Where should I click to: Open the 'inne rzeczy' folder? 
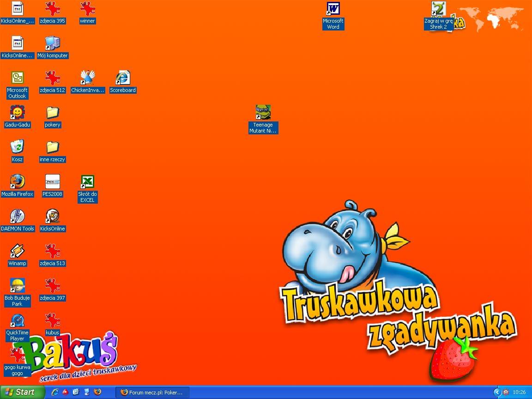pyautogui.click(x=52, y=151)
